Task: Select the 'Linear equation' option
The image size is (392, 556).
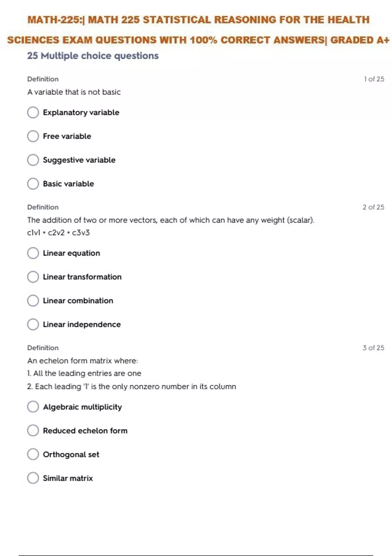Action: point(33,253)
